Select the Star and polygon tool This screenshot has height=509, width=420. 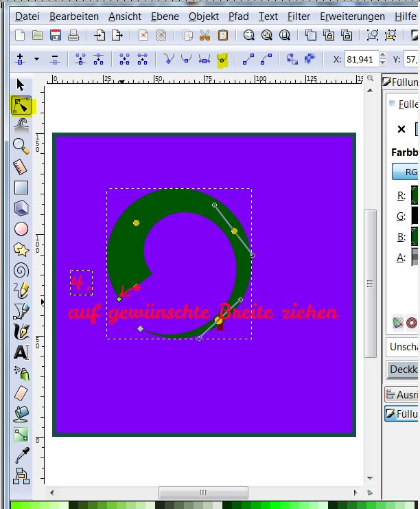pyautogui.click(x=21, y=249)
